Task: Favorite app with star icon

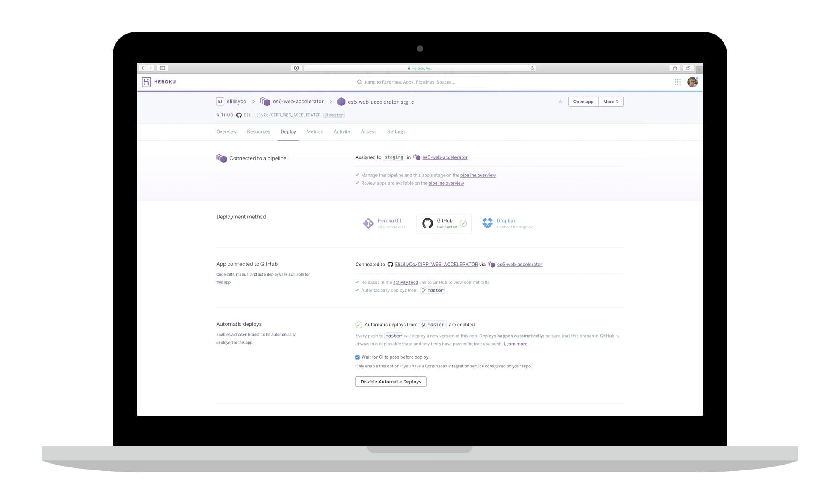Action: [x=560, y=102]
